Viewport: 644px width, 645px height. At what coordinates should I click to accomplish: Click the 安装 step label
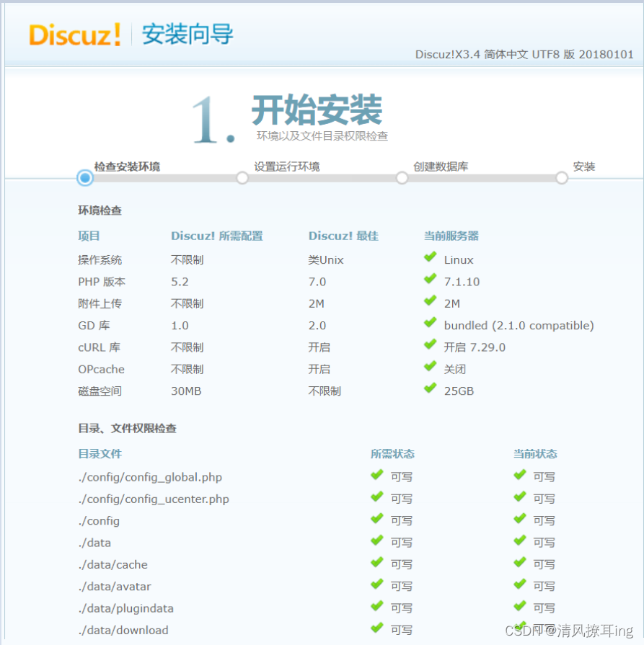[x=584, y=166]
